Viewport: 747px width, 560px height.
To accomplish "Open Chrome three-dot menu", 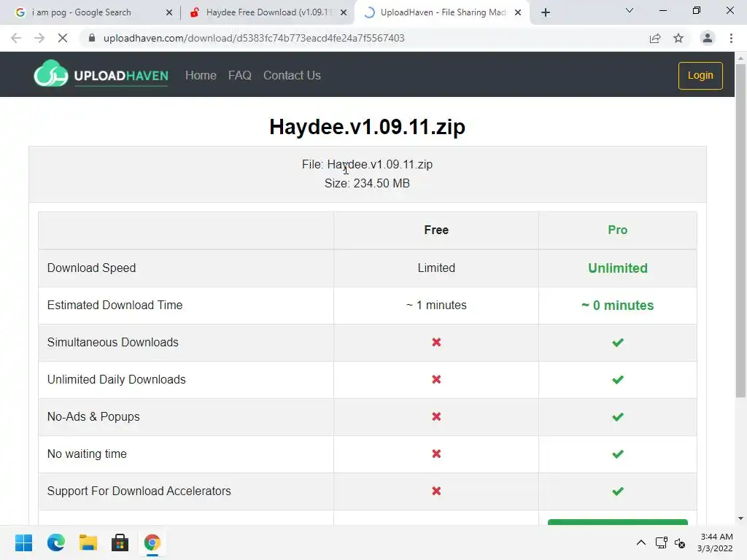I will [x=731, y=38].
